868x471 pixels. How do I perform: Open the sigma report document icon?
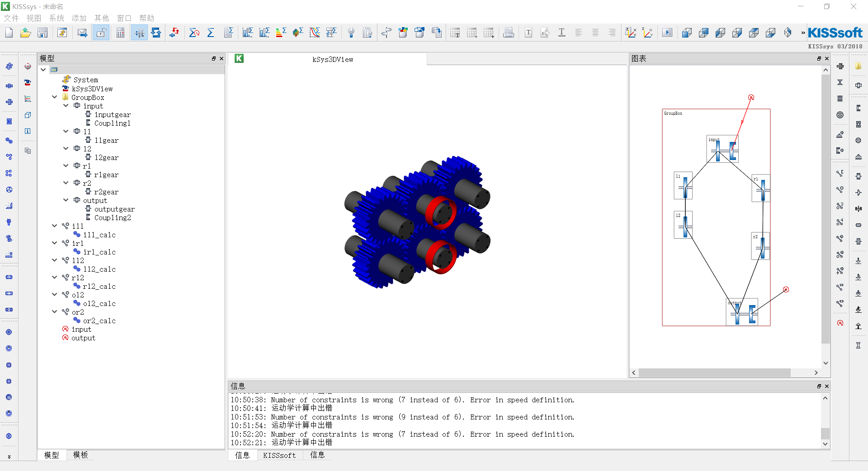[x=228, y=33]
